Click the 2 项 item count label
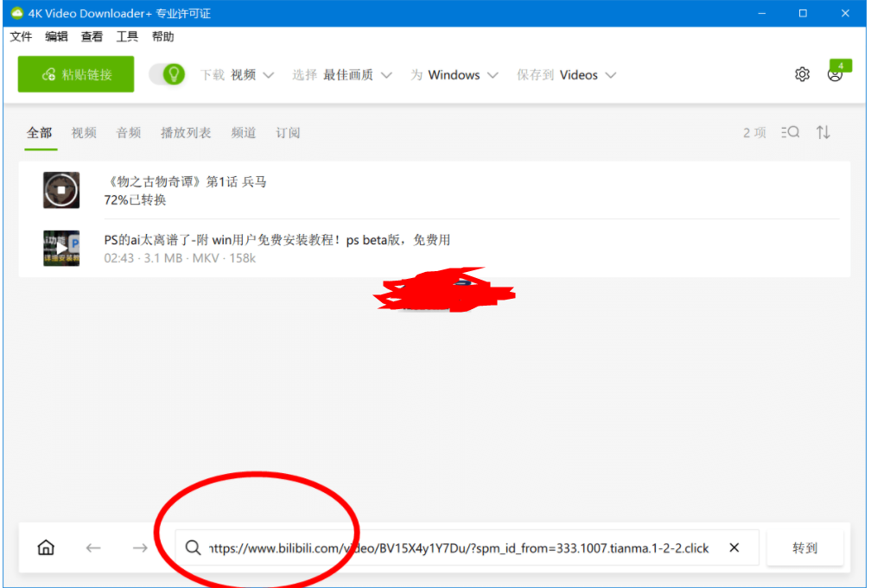The width and height of the screenshot is (871, 588). (754, 133)
